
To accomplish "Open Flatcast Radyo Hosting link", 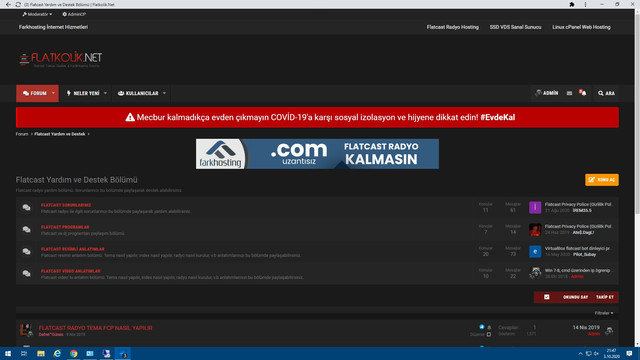I will click(453, 27).
